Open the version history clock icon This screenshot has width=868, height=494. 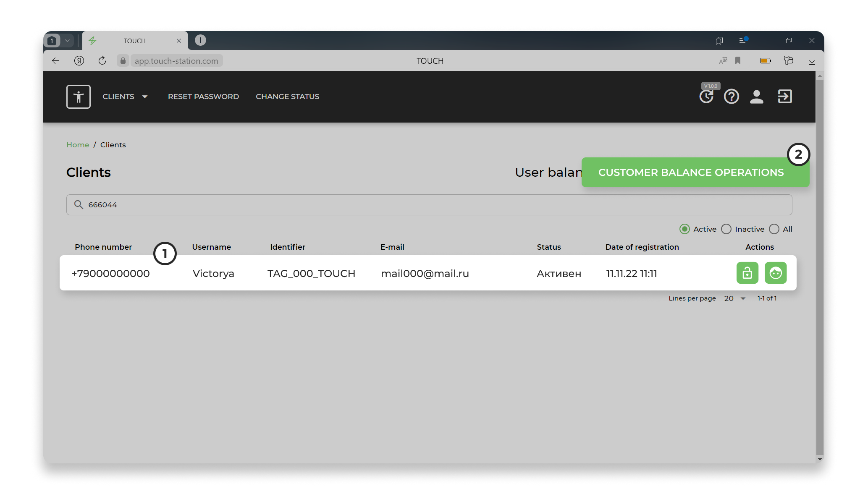(x=706, y=97)
